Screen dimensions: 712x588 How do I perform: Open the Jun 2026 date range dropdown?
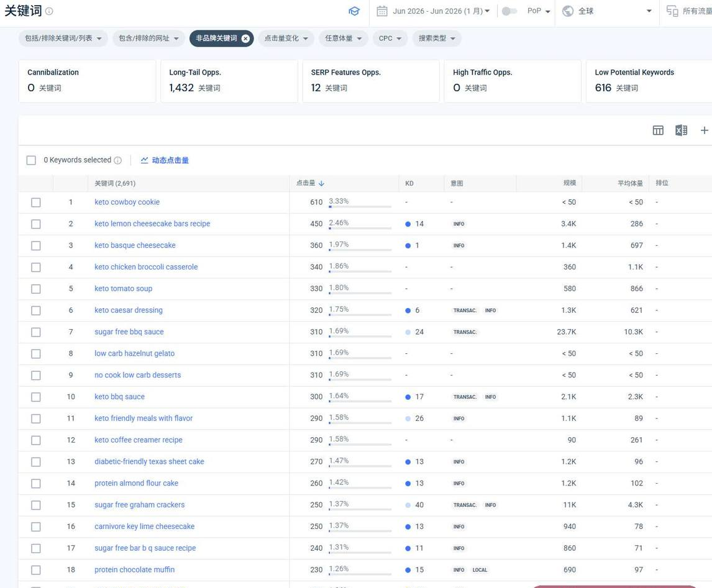tap(441, 11)
